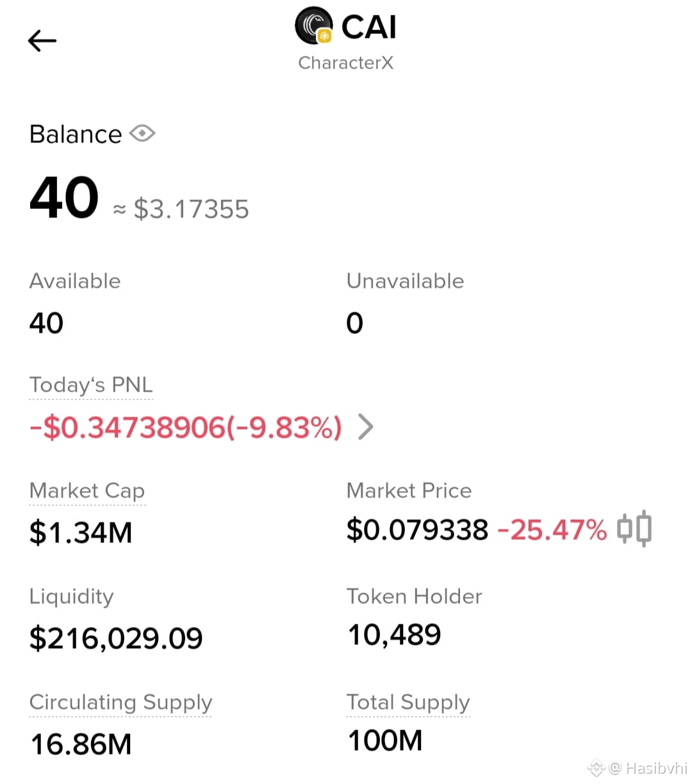Go back using the arrow icon
This screenshot has height=784, width=692.
[42, 41]
